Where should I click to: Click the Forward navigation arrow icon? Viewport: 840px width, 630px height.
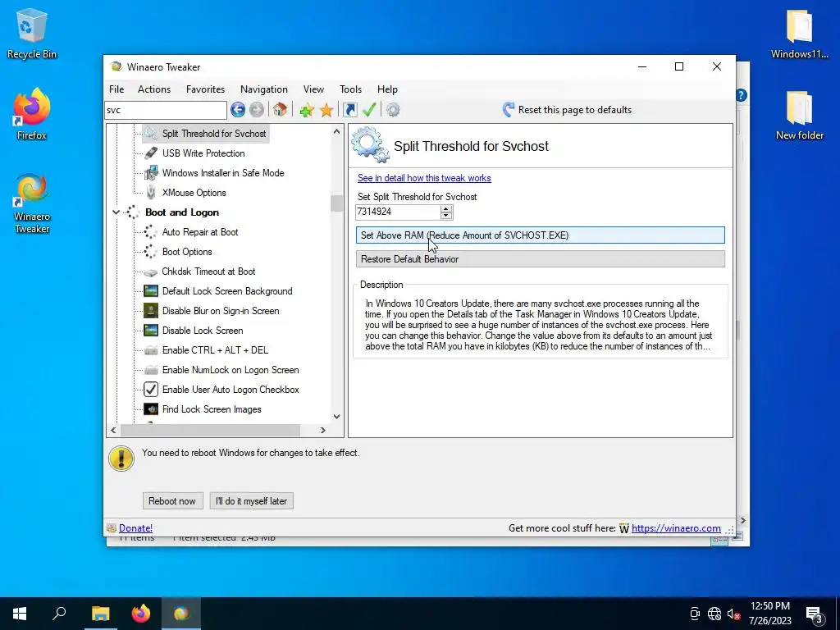257,110
